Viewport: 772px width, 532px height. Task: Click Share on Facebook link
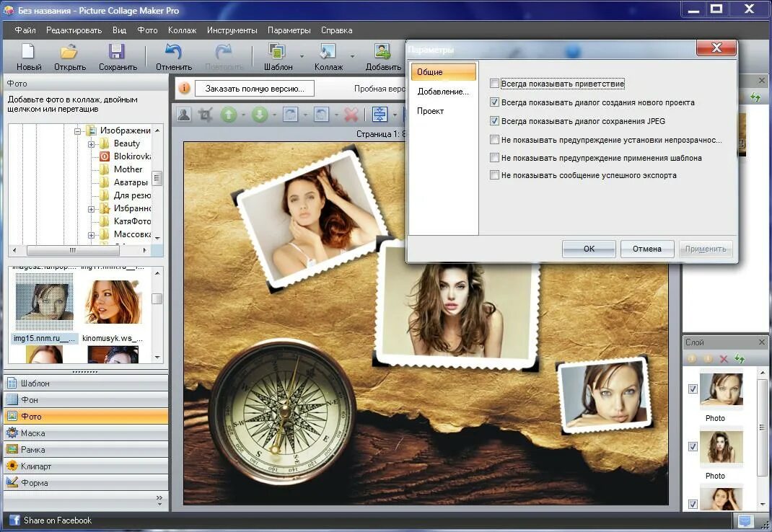tap(58, 520)
